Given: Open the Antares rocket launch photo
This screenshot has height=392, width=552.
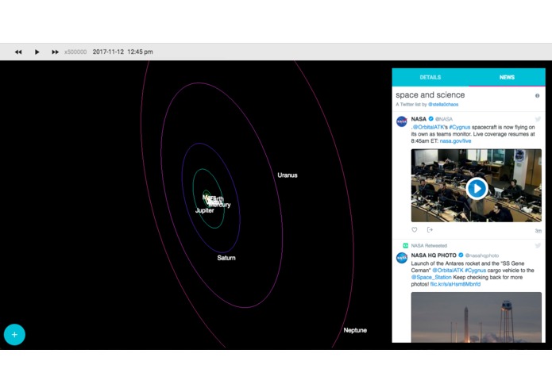Looking at the screenshot, I should click(477, 317).
